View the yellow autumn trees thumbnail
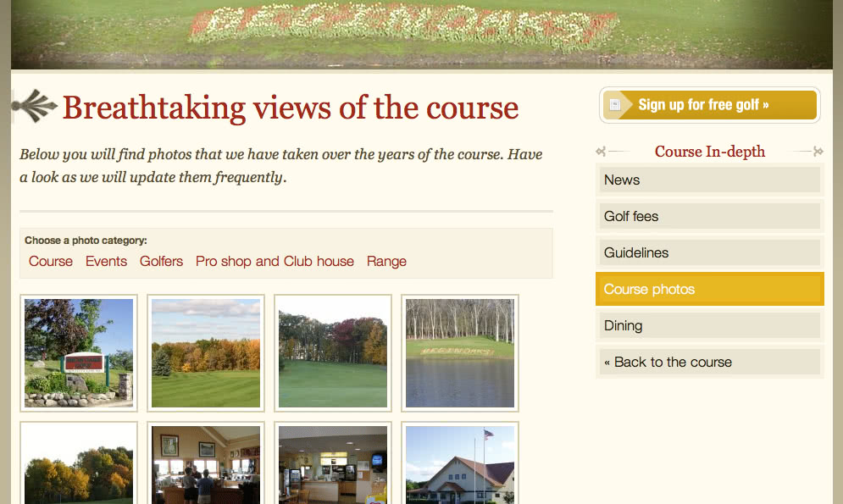The width and height of the screenshot is (843, 504). (79, 463)
